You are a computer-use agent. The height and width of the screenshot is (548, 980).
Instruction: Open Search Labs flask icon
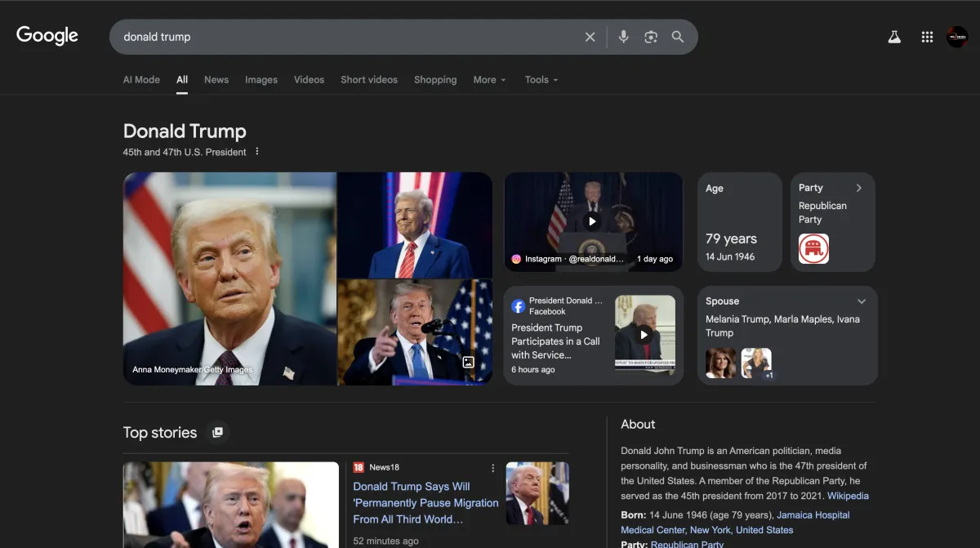[x=894, y=37]
